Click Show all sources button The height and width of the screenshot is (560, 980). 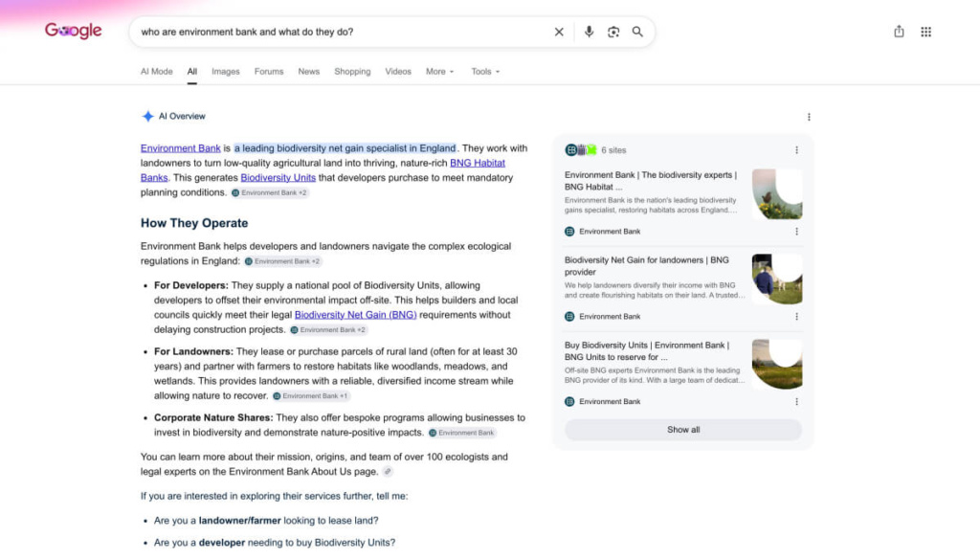[683, 430]
